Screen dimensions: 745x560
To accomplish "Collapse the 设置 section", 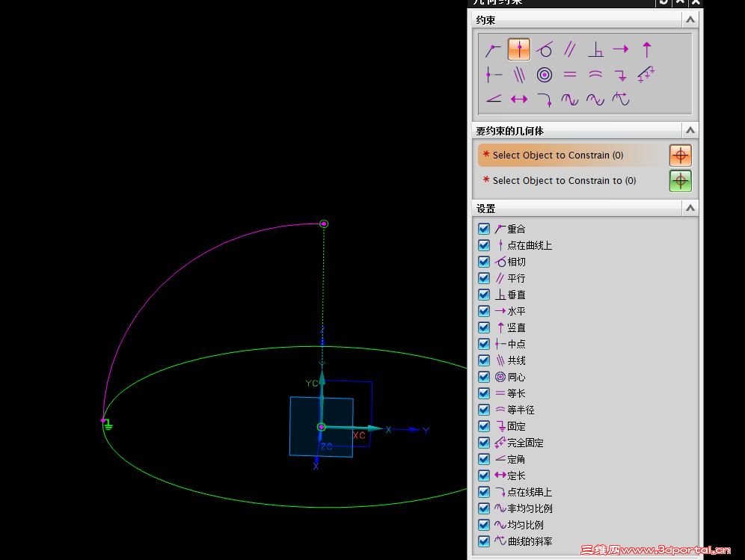I will pyautogui.click(x=690, y=208).
